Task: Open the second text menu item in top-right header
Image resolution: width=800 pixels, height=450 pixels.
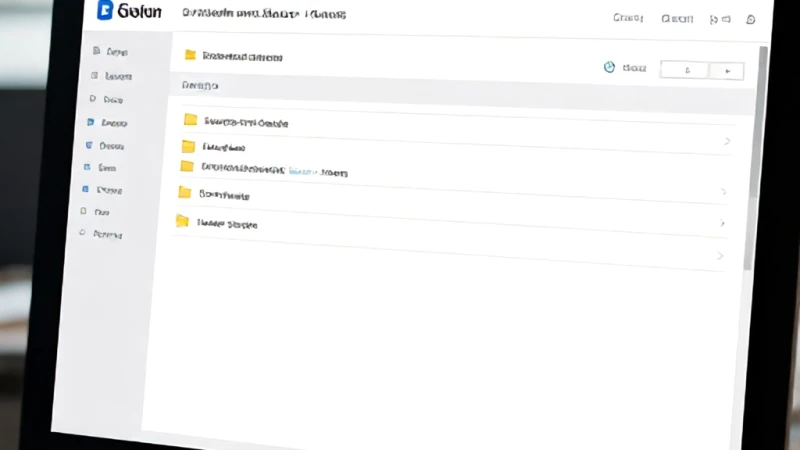Action: click(677, 19)
